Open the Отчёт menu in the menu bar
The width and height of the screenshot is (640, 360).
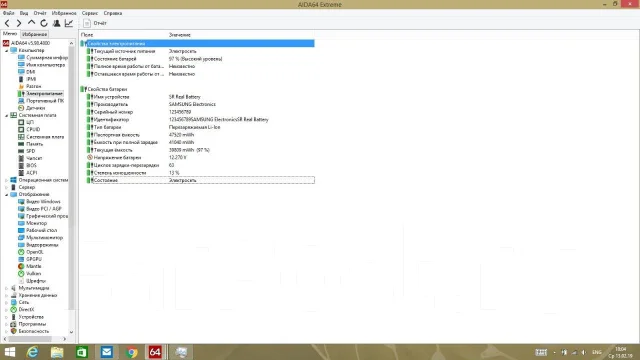tap(40, 13)
